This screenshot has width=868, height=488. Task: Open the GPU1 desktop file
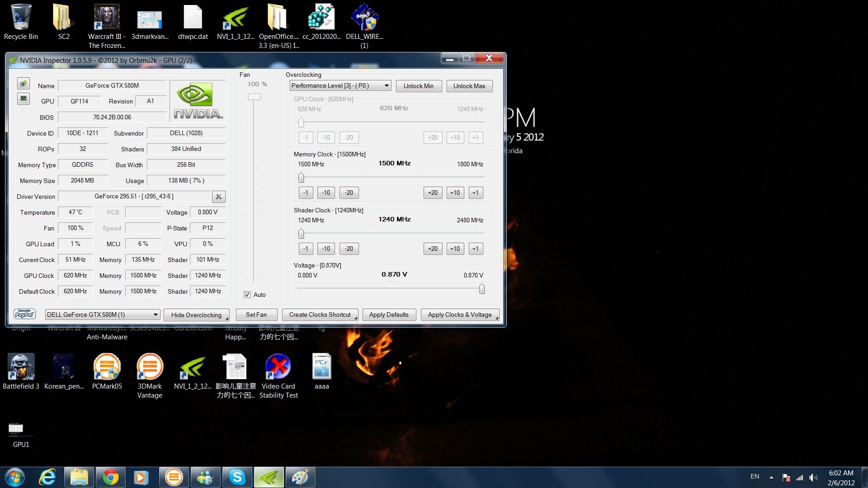pos(21,435)
